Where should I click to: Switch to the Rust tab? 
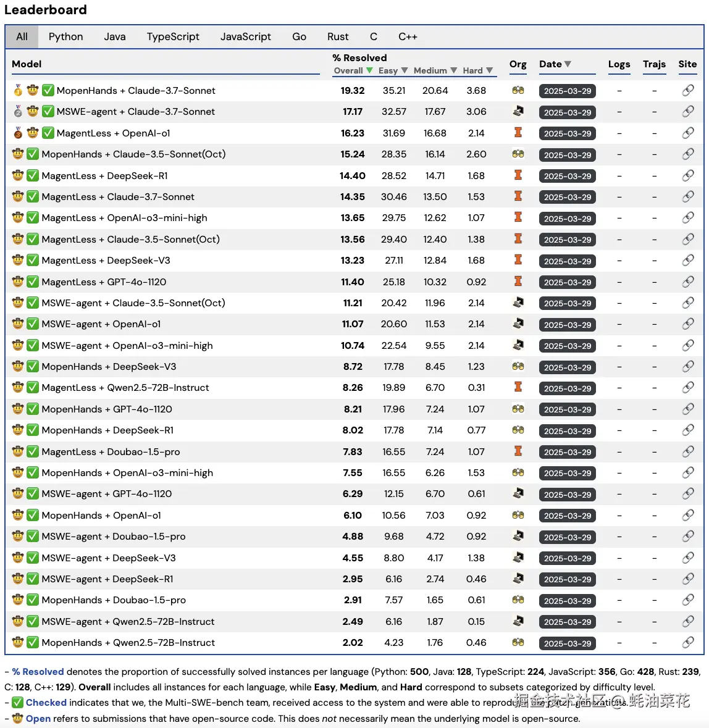[338, 36]
